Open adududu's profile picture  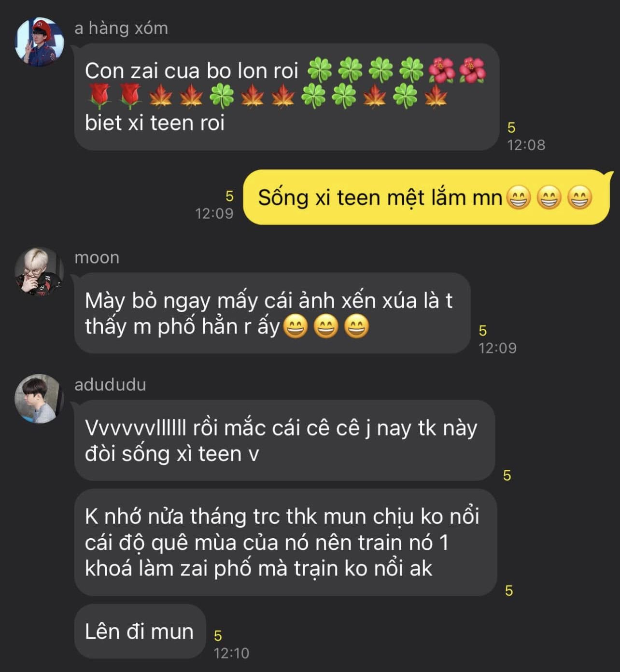(x=40, y=399)
